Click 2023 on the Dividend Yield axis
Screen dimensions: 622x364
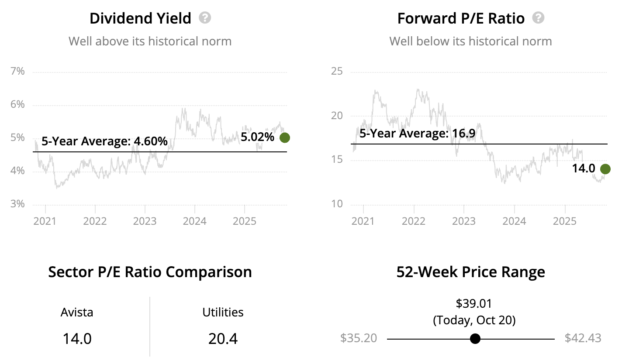[x=145, y=221]
